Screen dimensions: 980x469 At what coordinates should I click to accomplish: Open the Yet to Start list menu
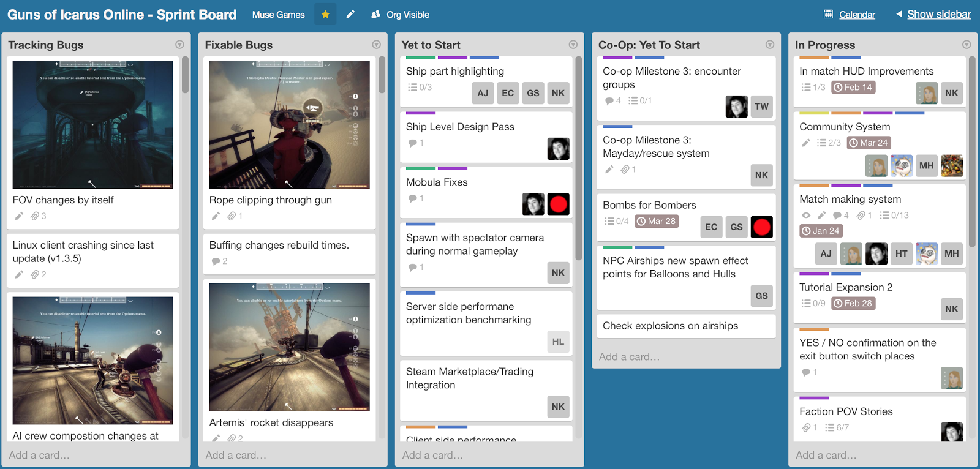click(573, 45)
